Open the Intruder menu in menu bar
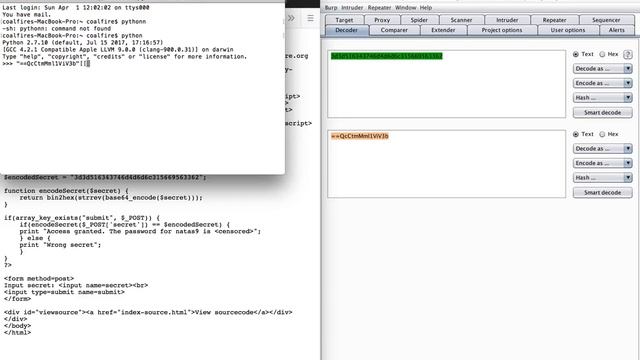The image size is (640, 360). coord(352,8)
